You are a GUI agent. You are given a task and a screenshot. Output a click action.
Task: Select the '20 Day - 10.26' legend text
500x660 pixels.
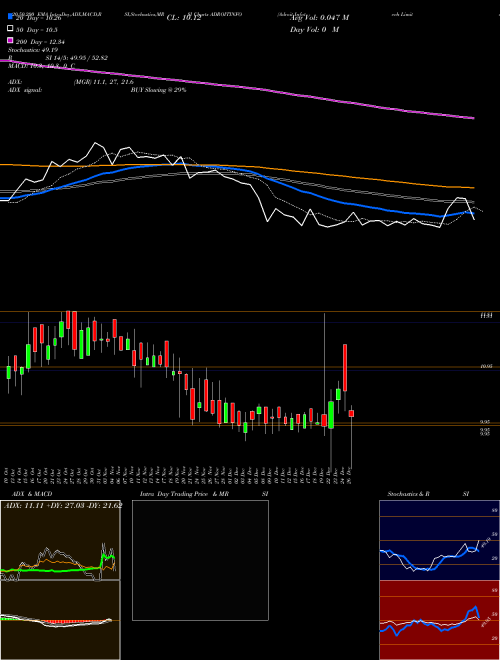[41, 18]
